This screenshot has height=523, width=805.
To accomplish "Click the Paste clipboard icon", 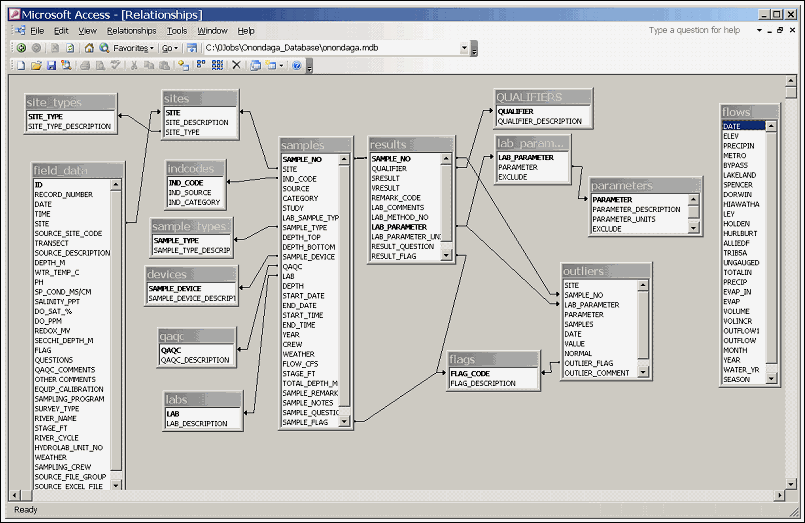I will click(x=164, y=65).
